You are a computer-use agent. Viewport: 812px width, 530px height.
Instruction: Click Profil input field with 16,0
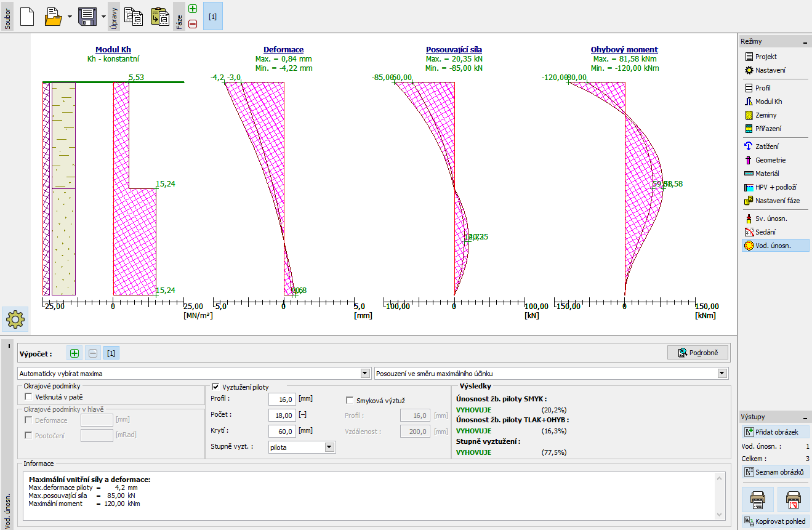click(x=282, y=400)
